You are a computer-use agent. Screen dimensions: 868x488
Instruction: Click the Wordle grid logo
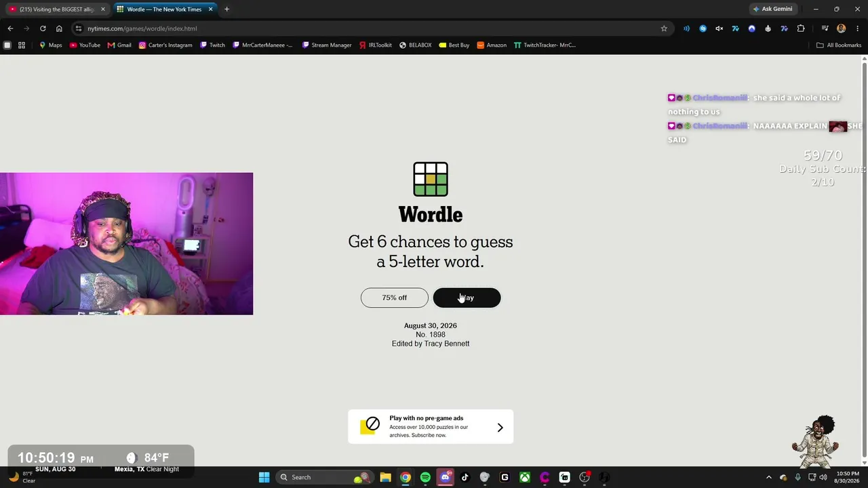pyautogui.click(x=431, y=179)
